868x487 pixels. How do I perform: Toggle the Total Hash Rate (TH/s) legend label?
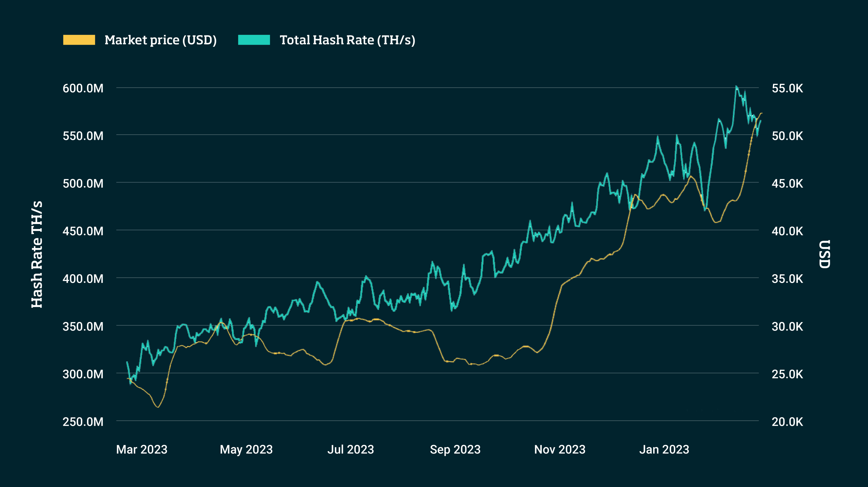(347, 40)
